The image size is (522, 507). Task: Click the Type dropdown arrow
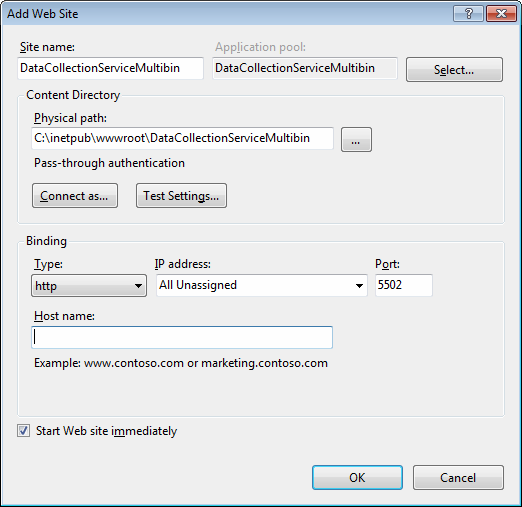138,286
